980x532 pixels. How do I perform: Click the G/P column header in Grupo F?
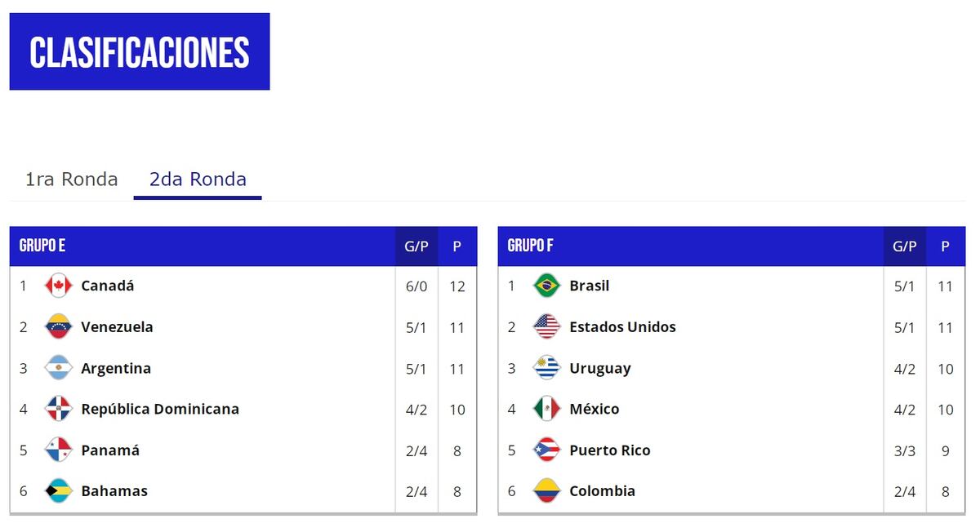tap(904, 246)
